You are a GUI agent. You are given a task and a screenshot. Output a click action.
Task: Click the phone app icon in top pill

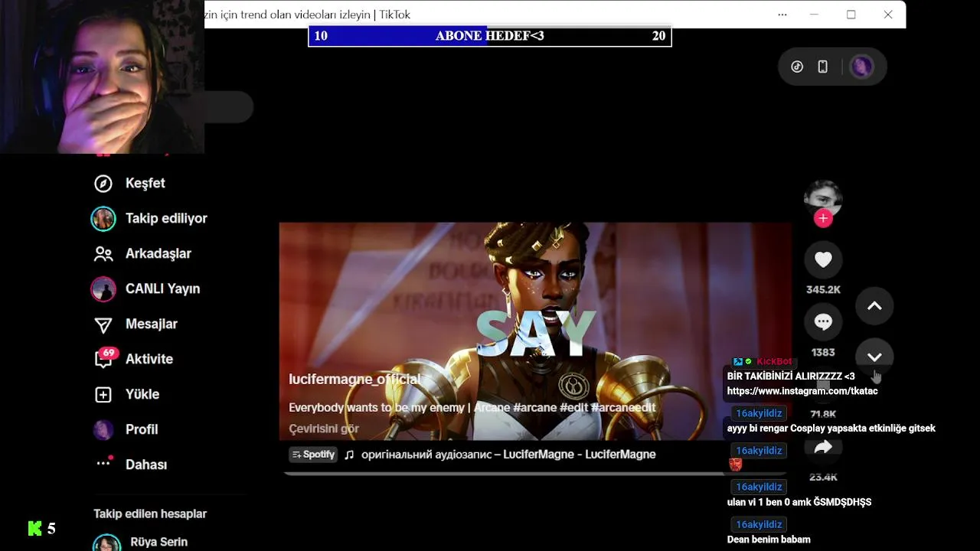tap(823, 67)
